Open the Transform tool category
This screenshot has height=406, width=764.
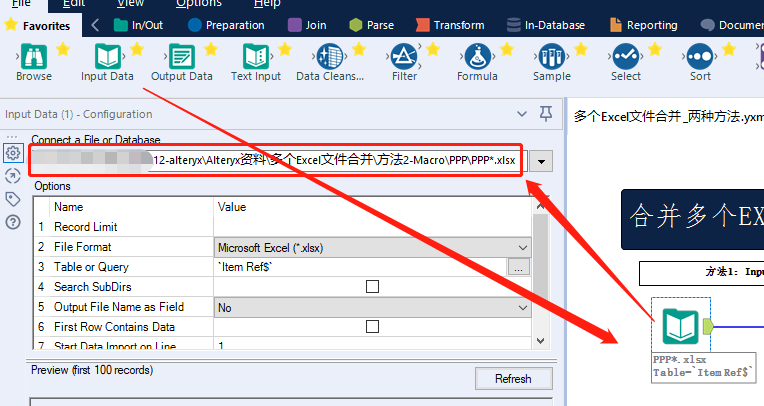tap(450, 25)
